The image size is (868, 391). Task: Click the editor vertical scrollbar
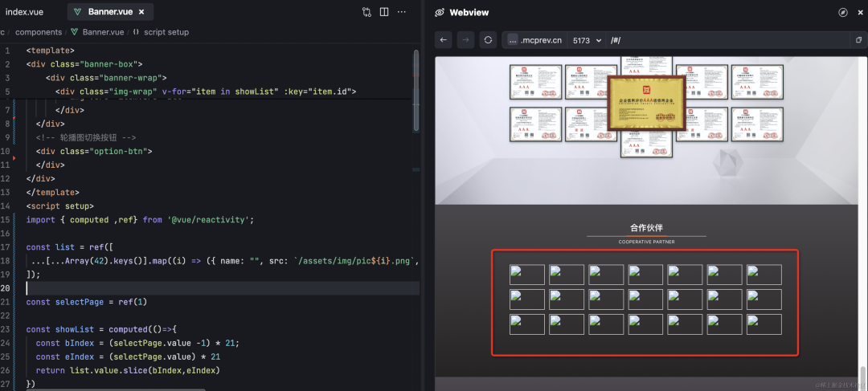pos(416,88)
